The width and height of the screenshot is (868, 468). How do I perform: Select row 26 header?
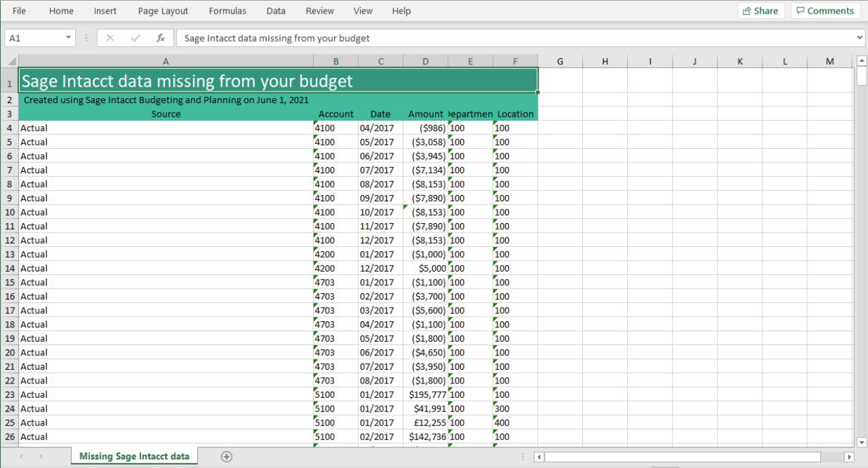pos(10,437)
